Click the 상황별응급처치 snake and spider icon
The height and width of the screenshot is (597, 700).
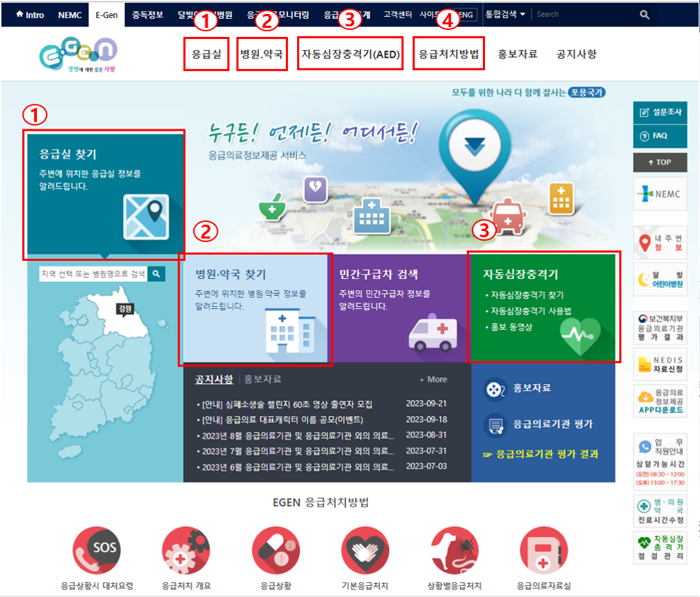click(x=454, y=550)
